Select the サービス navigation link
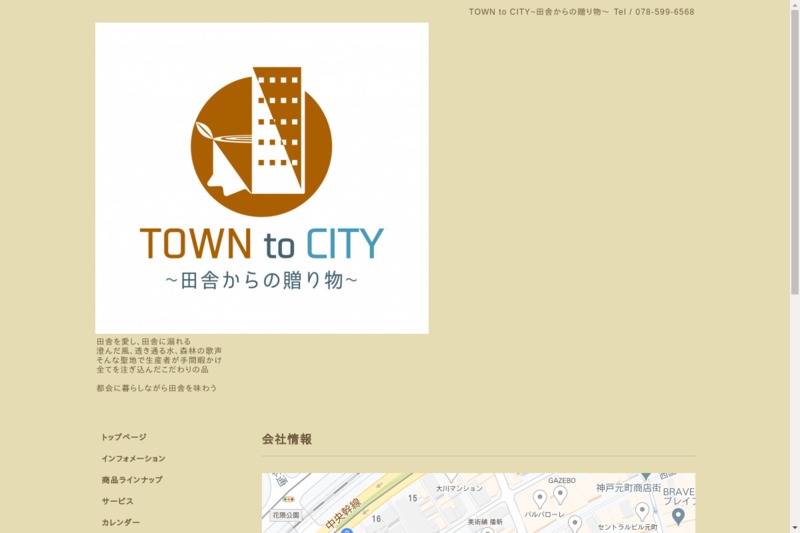Image resolution: width=800 pixels, height=533 pixels. 117,501
